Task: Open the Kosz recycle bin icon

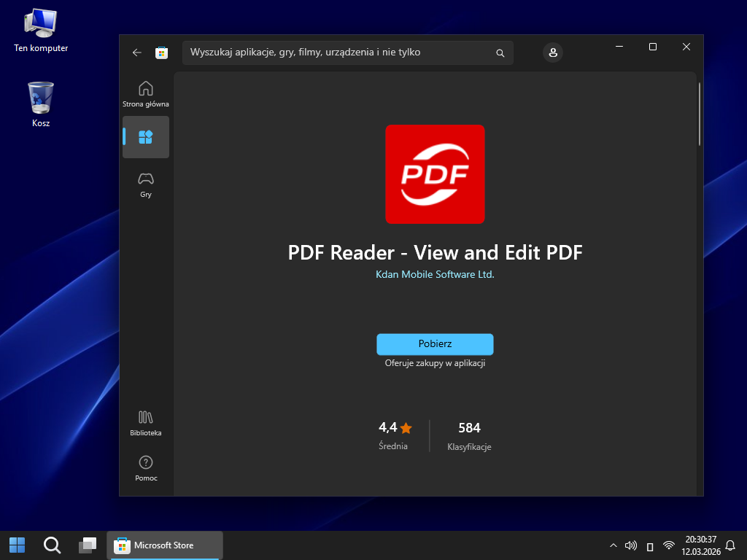Action: point(41,98)
